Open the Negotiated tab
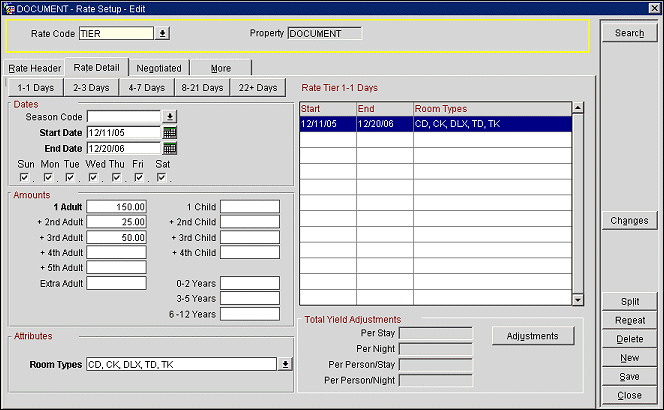 [159, 68]
